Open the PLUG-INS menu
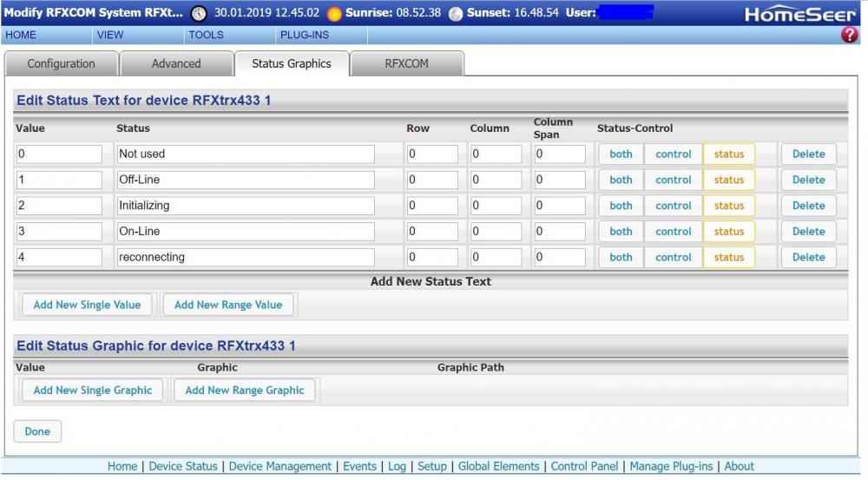 pyautogui.click(x=302, y=36)
